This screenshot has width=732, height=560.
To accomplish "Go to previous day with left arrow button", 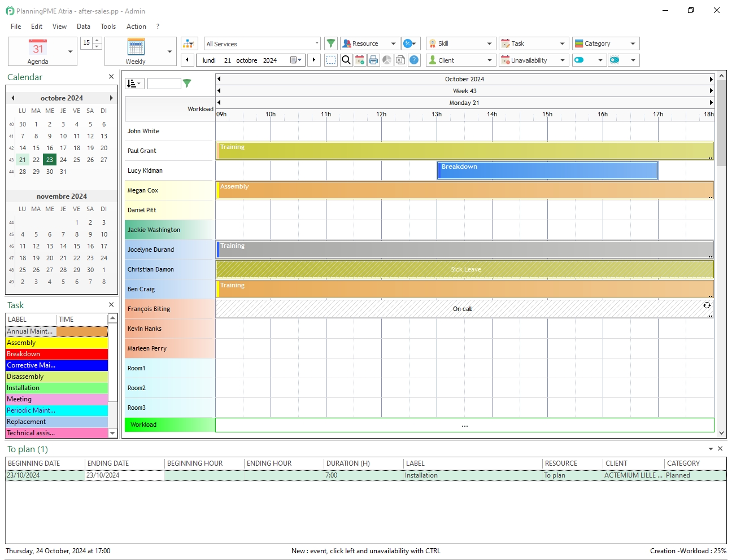I will pyautogui.click(x=187, y=60).
